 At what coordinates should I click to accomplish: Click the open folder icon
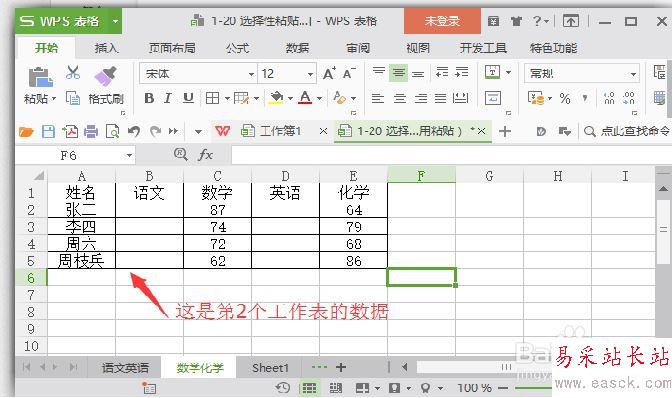click(26, 132)
